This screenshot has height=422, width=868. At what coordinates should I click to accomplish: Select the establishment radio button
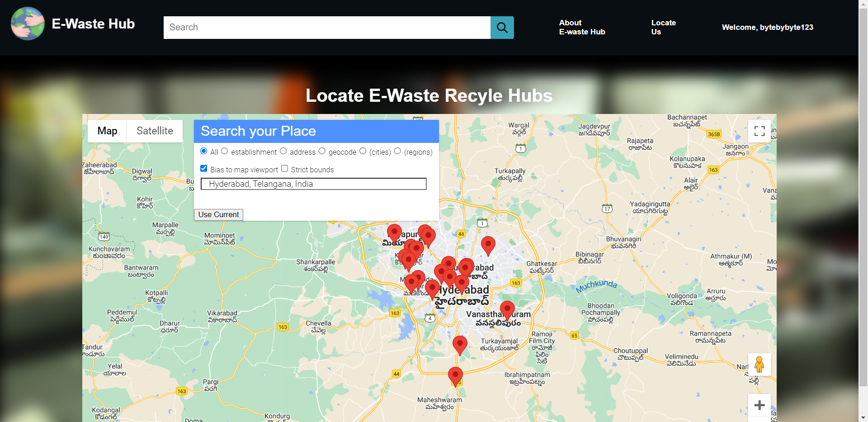click(225, 151)
